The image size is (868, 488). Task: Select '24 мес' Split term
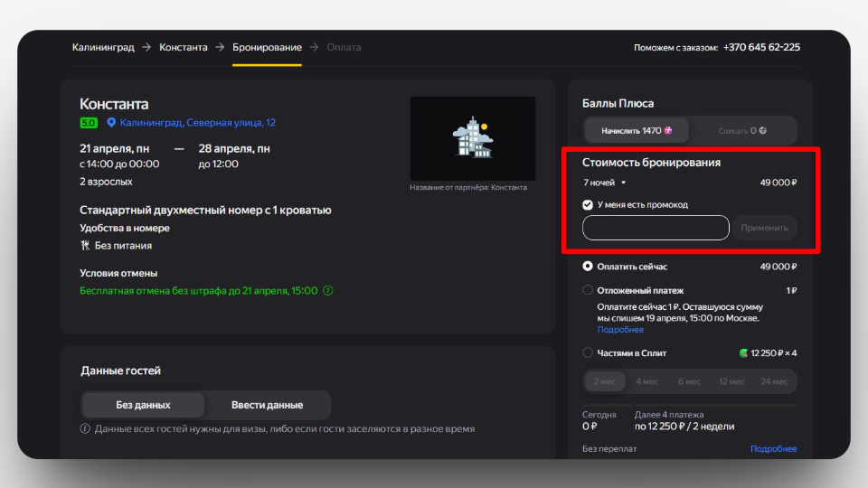click(774, 381)
